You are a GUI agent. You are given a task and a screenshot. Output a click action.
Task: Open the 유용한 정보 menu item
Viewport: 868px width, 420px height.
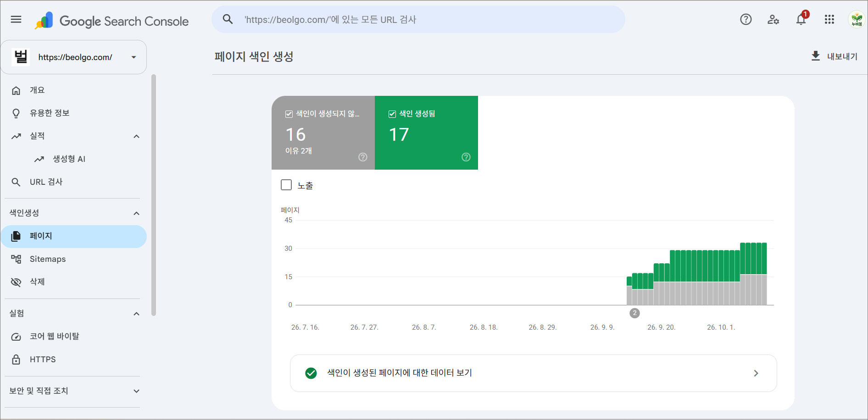tap(73, 113)
